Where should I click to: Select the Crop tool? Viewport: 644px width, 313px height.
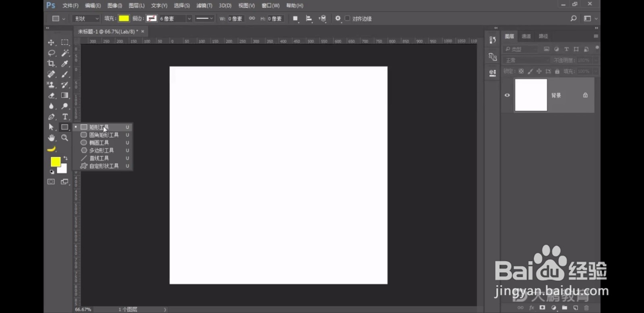(51, 64)
